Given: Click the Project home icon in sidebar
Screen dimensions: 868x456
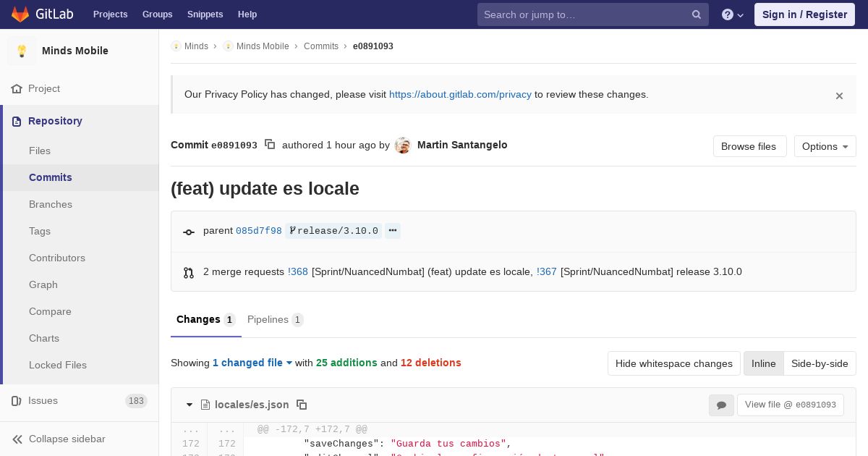Looking at the screenshot, I should point(17,88).
